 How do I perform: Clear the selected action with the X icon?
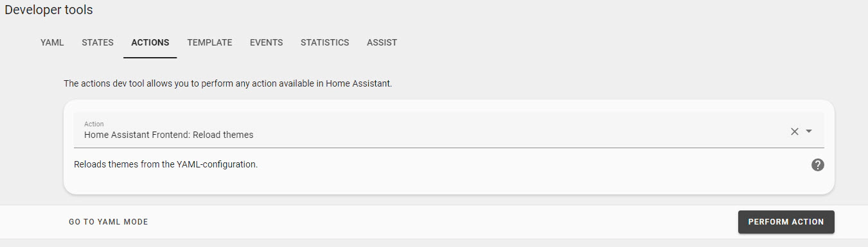(795, 131)
